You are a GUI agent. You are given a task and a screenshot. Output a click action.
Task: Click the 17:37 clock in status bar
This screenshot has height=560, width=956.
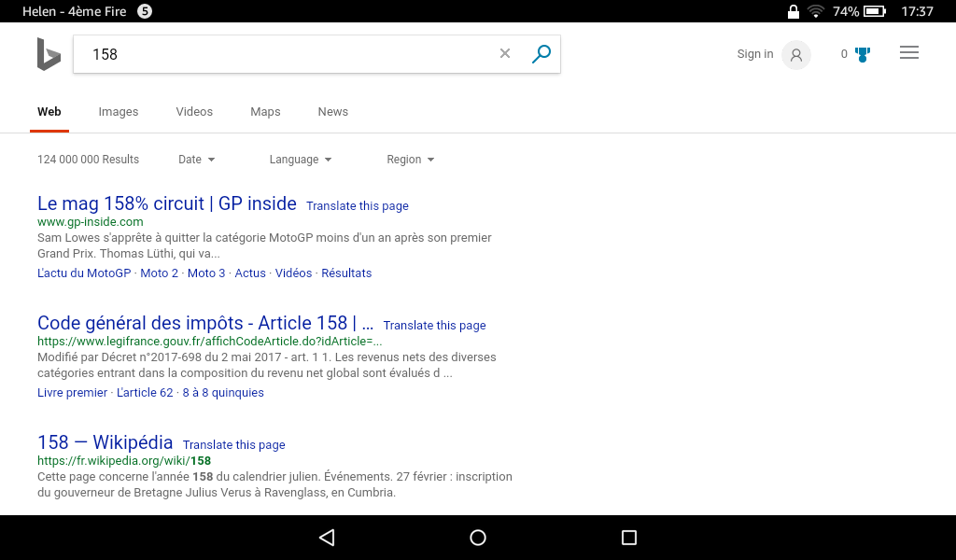(917, 11)
